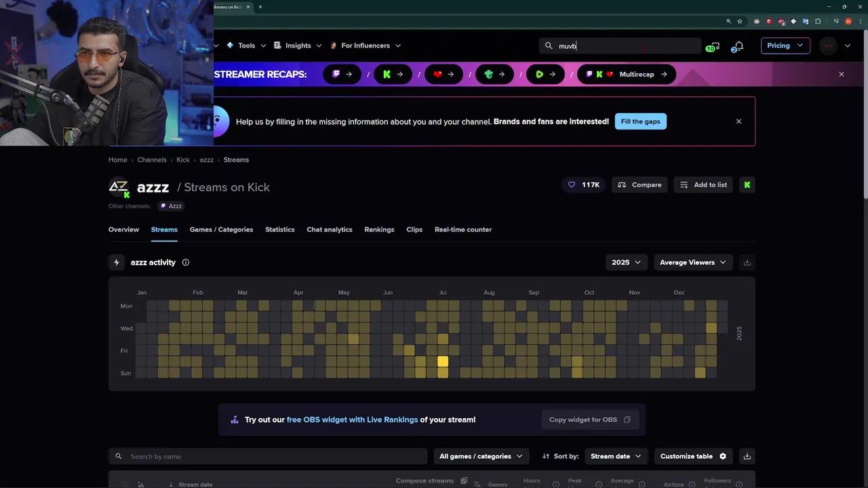This screenshot has width=868, height=488.
Task: Click the Compose streams option
Action: (x=431, y=481)
